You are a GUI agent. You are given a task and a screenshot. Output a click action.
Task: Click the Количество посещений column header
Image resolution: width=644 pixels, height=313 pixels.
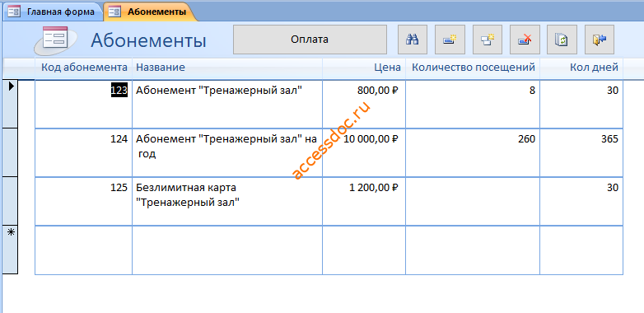pos(473,68)
